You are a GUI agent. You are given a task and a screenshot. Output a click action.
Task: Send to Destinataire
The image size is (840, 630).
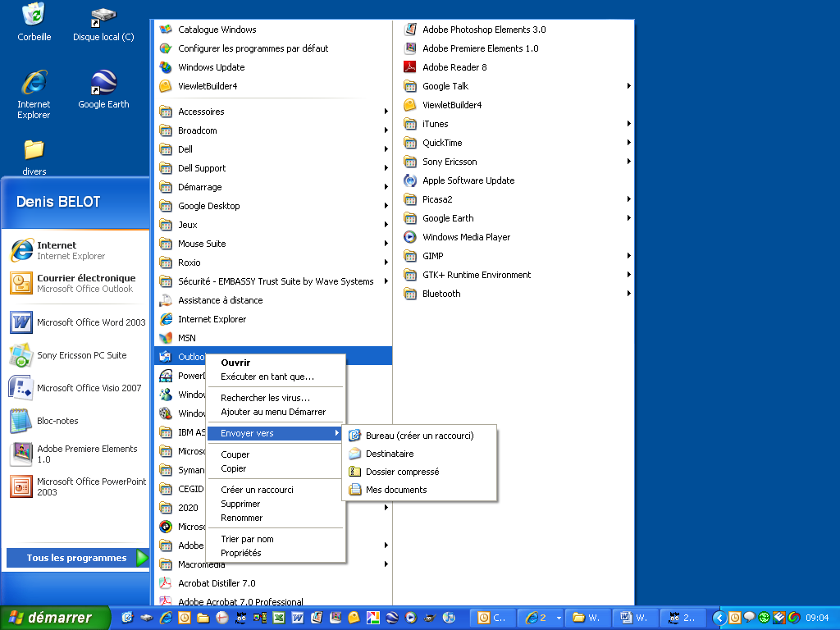click(419, 454)
